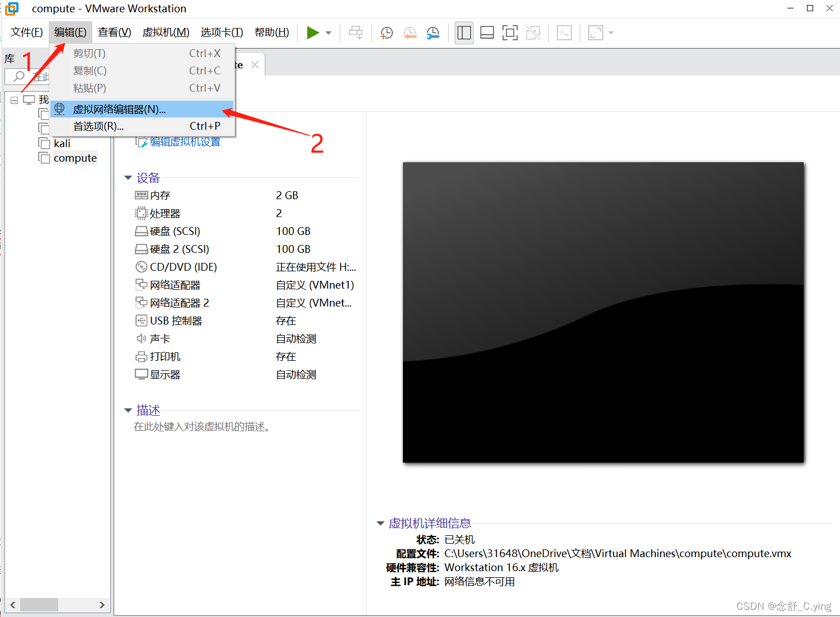Click the VMware Workstation title bar logo
This screenshot has height=617, width=840.
click(12, 8)
